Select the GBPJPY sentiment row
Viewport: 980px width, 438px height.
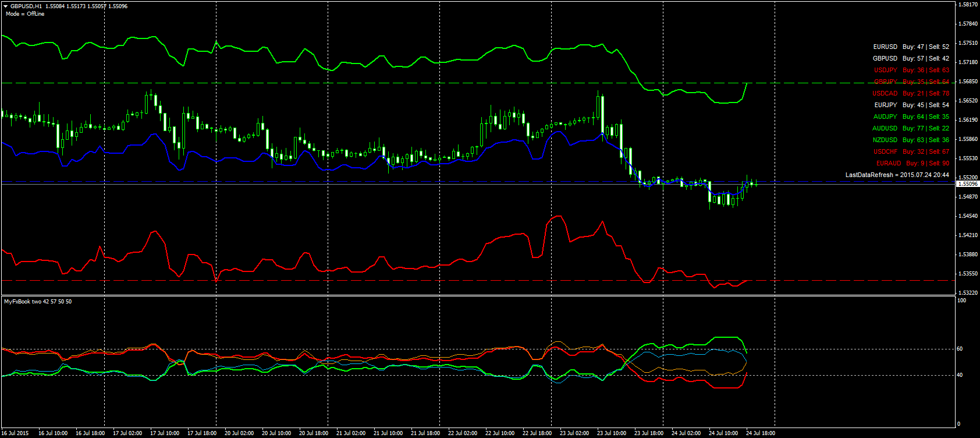pyautogui.click(x=911, y=82)
